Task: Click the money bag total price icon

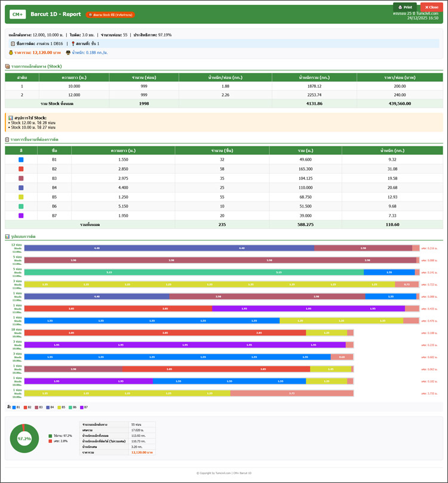Action: 11,53
